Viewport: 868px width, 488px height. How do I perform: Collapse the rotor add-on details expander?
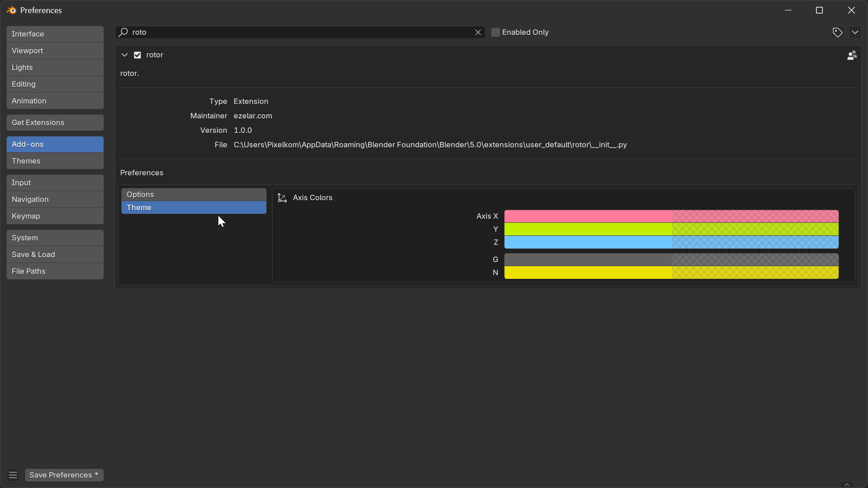124,55
